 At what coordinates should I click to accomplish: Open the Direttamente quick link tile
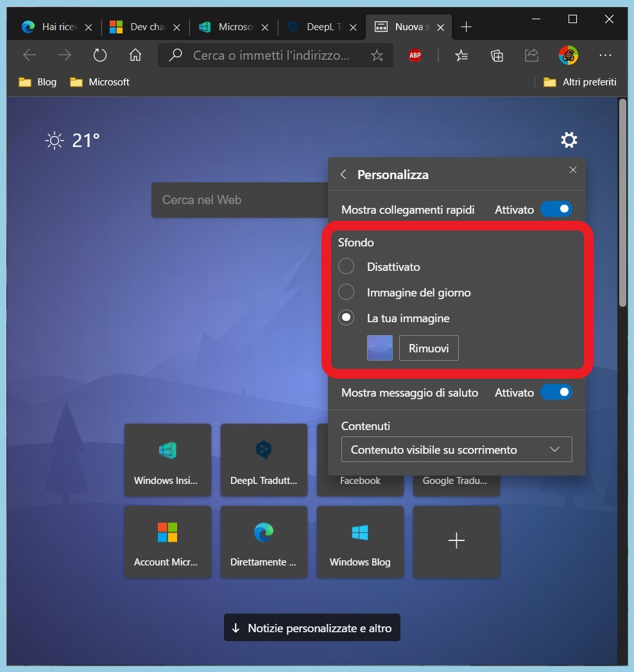(264, 542)
